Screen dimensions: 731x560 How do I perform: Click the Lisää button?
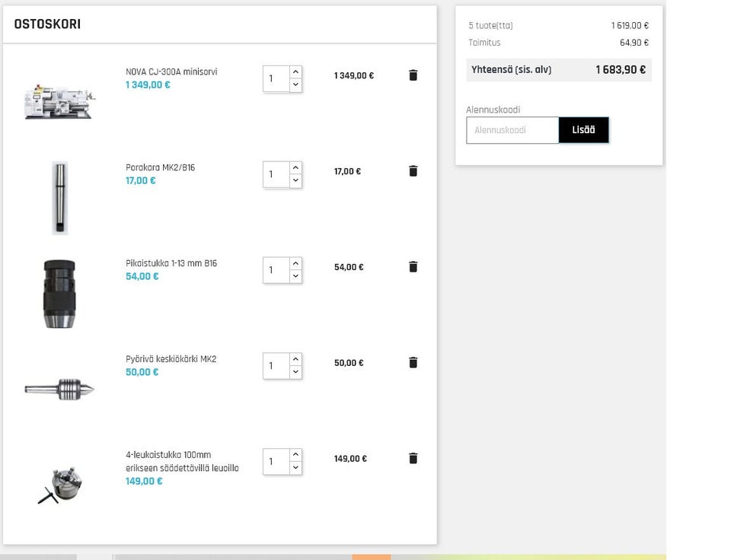click(584, 130)
